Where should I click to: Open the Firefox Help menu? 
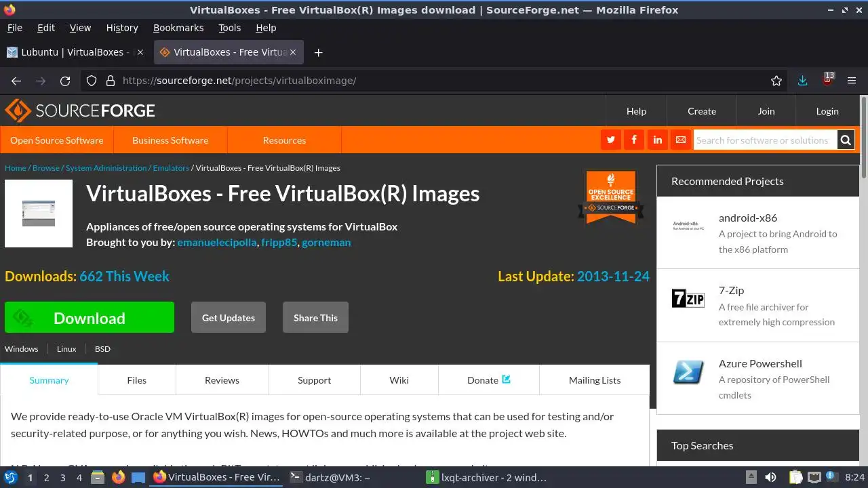(266, 28)
